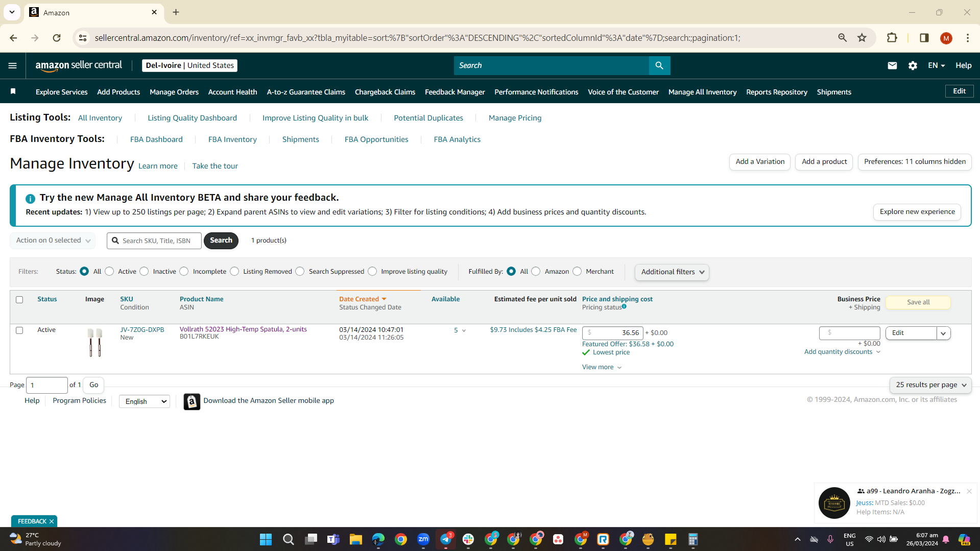The height and width of the screenshot is (551, 980).
Task: Go to Feedback Manager
Action: click(455, 92)
